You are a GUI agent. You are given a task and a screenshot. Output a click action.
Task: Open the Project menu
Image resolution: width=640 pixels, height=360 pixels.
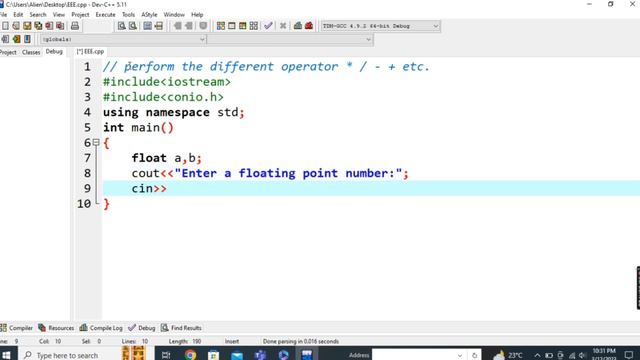point(80,14)
